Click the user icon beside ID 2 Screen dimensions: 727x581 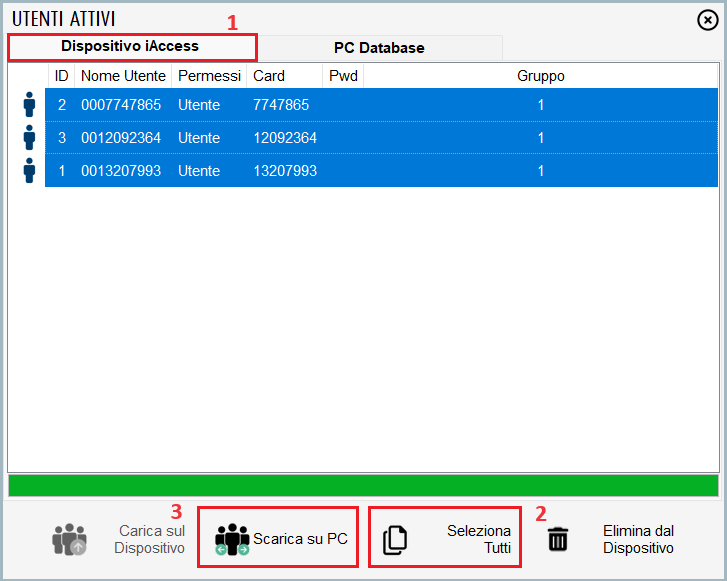coord(29,104)
